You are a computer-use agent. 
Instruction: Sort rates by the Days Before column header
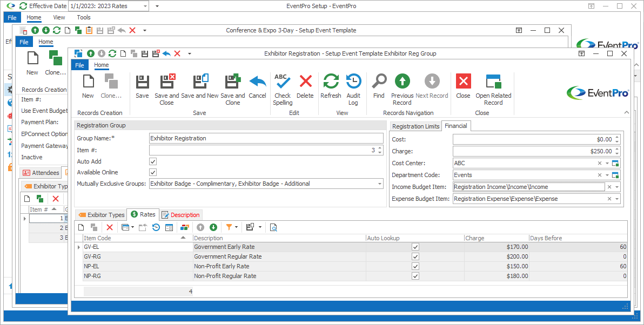coord(578,238)
